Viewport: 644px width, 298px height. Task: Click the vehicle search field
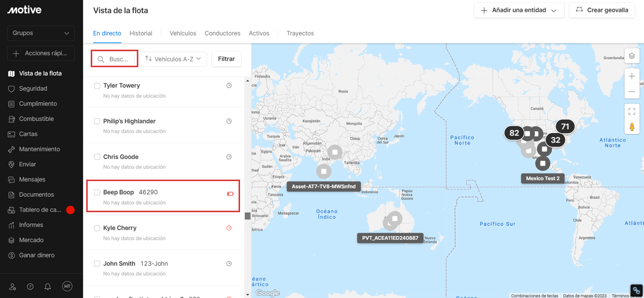point(114,59)
